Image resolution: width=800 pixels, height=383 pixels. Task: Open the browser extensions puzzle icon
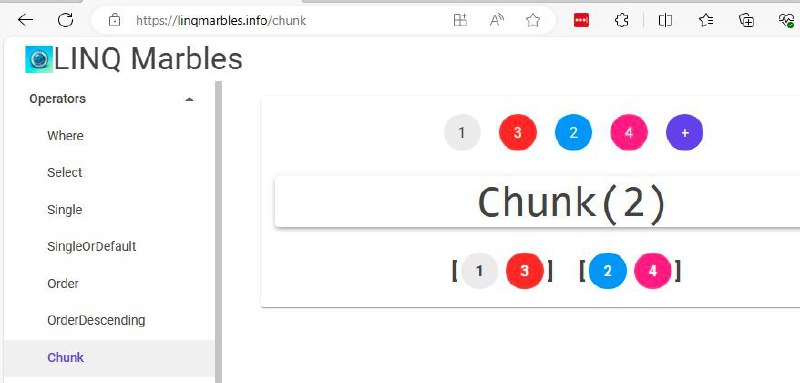(621, 20)
